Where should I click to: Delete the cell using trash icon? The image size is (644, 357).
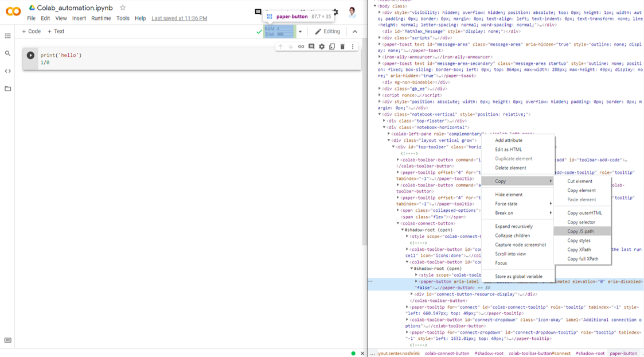click(x=342, y=46)
